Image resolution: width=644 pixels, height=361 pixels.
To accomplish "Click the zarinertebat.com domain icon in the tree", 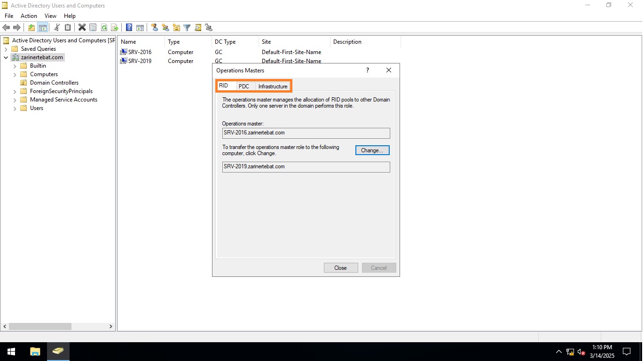I will tap(15, 57).
